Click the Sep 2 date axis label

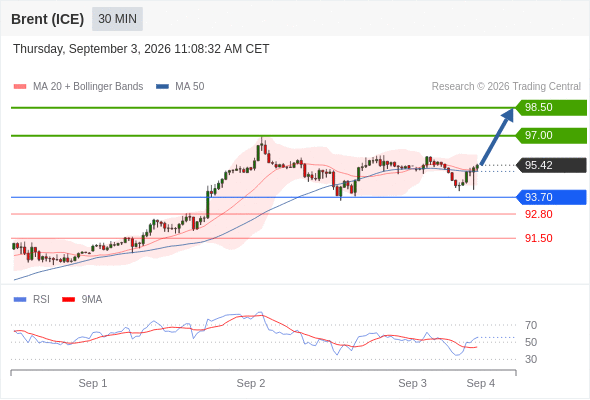pyautogui.click(x=251, y=383)
